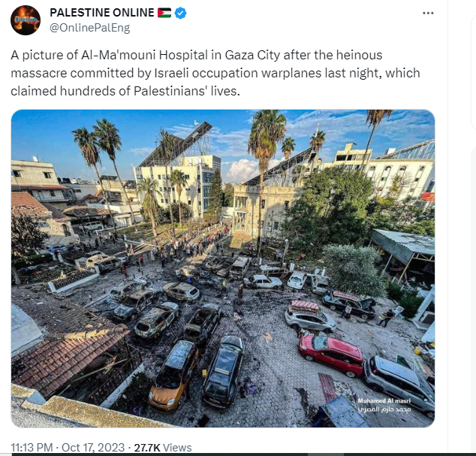476x456 pixels.
Task: Click the Mohamed Al masri watermark text
Action: (384, 401)
